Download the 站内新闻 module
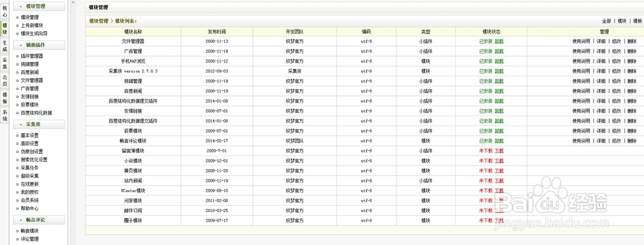The image size is (644, 245). pos(499,181)
